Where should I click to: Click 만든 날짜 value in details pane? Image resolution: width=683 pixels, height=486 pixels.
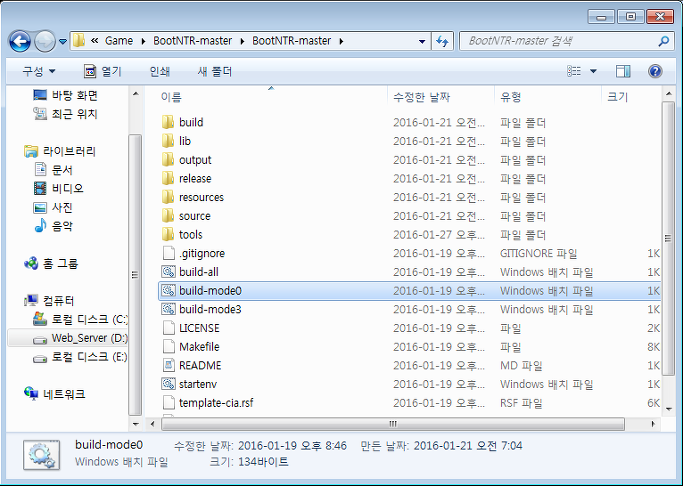pyautogui.click(x=468, y=446)
